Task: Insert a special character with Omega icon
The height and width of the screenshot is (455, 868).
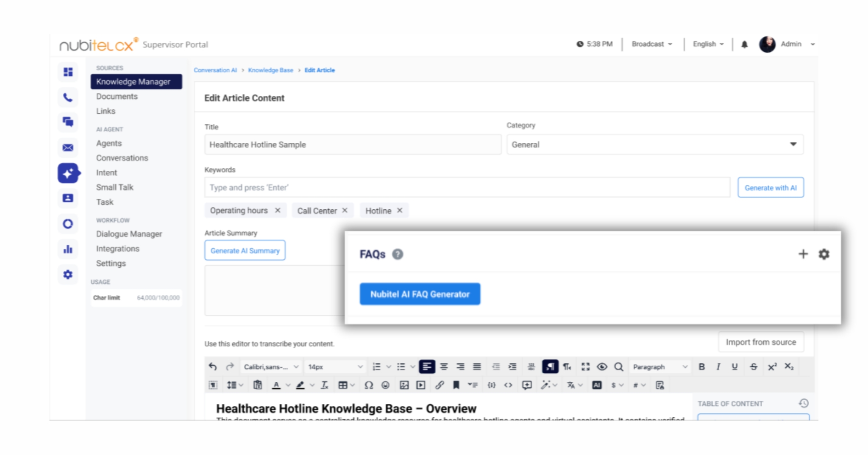Action: 369,385
